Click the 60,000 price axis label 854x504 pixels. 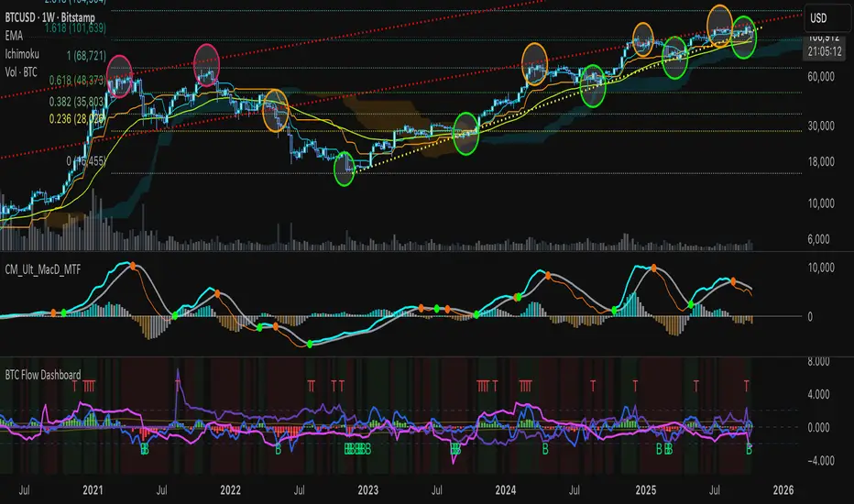(821, 77)
